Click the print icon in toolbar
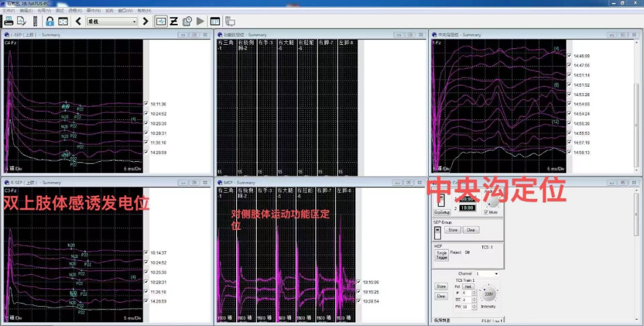Viewport: 644px width, 326px height. pyautogui.click(x=9, y=21)
